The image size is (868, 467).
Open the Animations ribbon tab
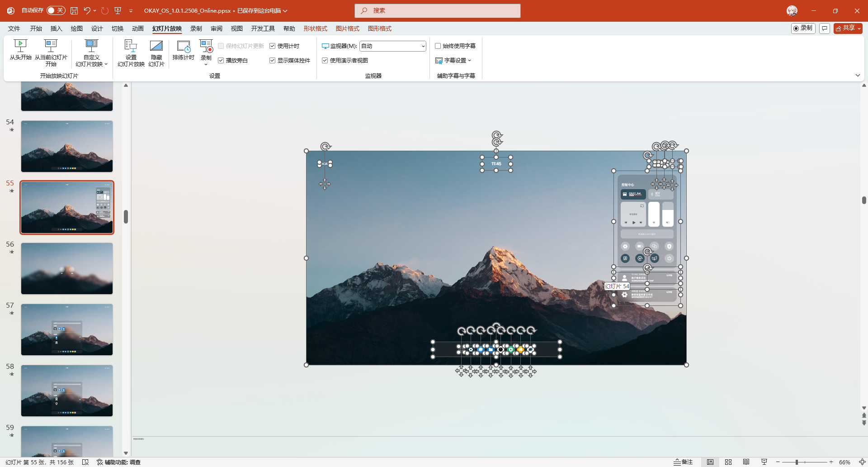coord(137,29)
